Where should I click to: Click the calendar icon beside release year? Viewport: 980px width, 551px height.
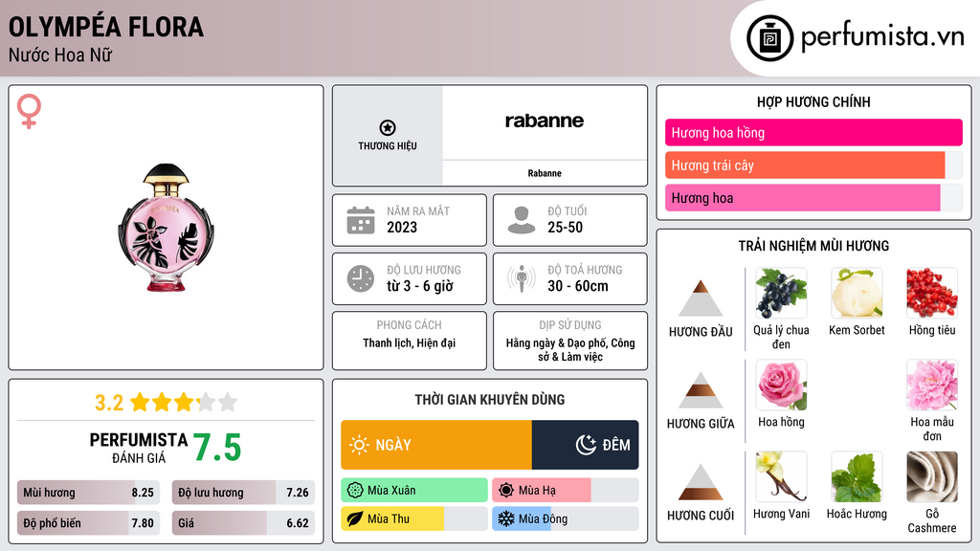(360, 220)
